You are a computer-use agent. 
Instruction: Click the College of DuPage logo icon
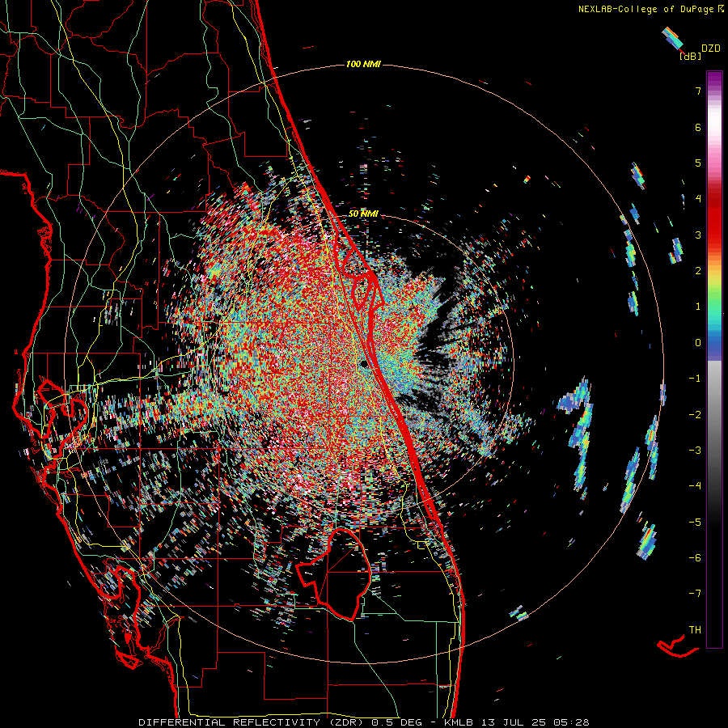[721, 9]
